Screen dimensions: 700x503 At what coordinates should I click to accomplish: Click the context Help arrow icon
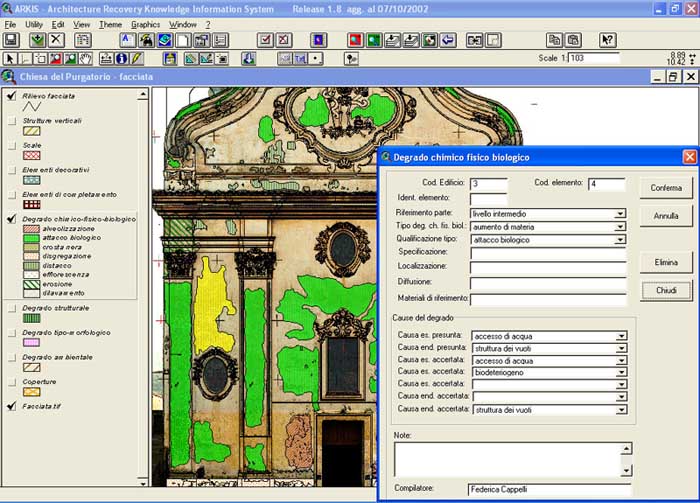(607, 40)
